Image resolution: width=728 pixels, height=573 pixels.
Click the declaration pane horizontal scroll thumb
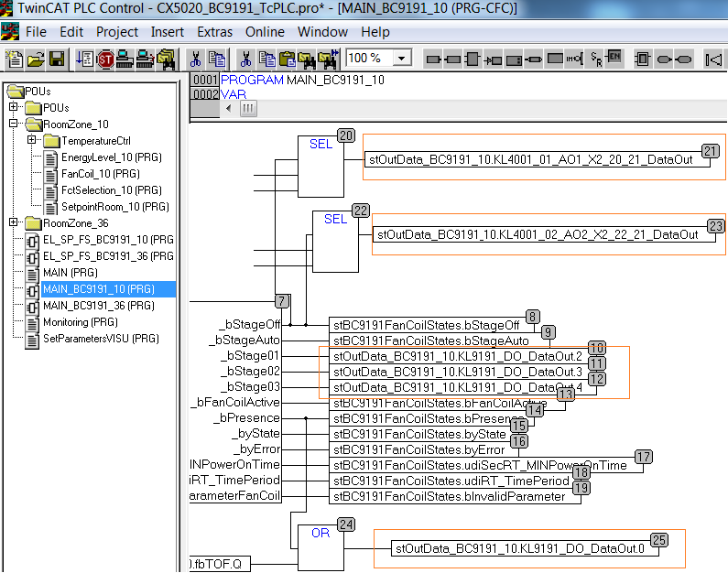[248, 109]
